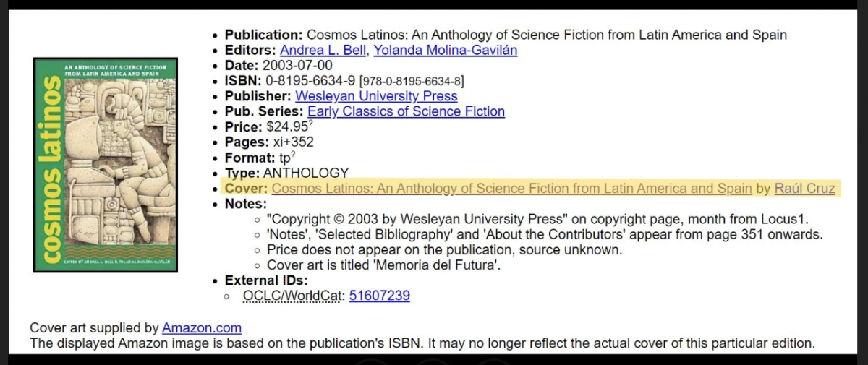This screenshot has width=868, height=365.
Task: Click the copyright 2003 note line
Action: point(537,219)
